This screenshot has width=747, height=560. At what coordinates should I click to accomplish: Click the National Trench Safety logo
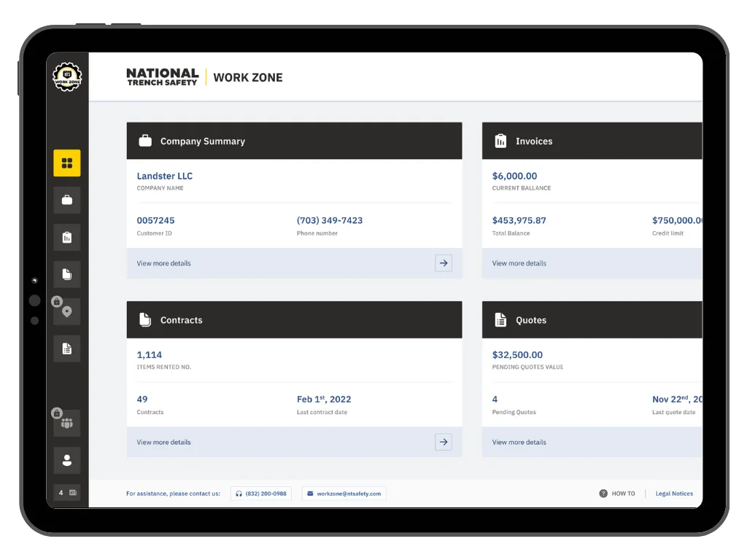click(163, 77)
